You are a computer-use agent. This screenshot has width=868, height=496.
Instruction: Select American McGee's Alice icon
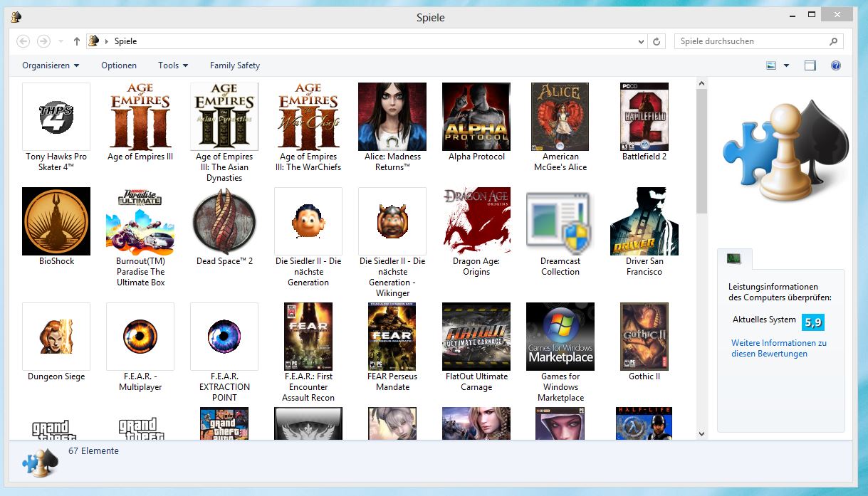pyautogui.click(x=560, y=116)
